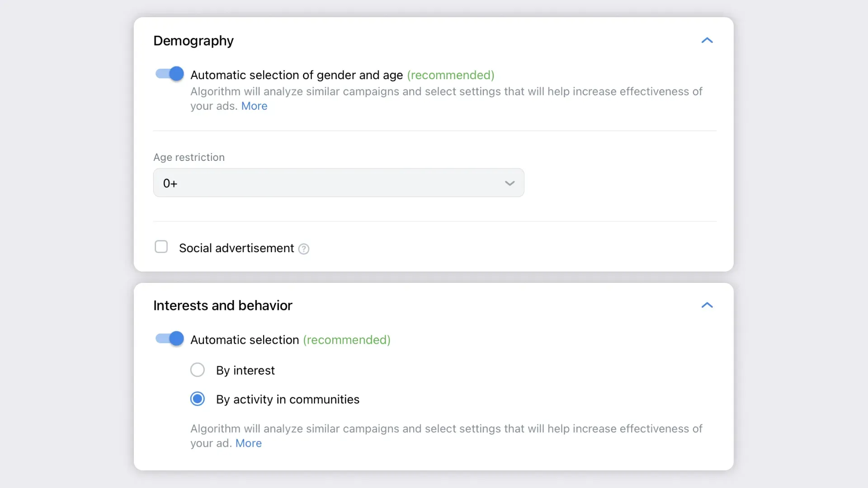Click the down arrow in Age restriction field
The width and height of the screenshot is (868, 488).
(x=509, y=183)
